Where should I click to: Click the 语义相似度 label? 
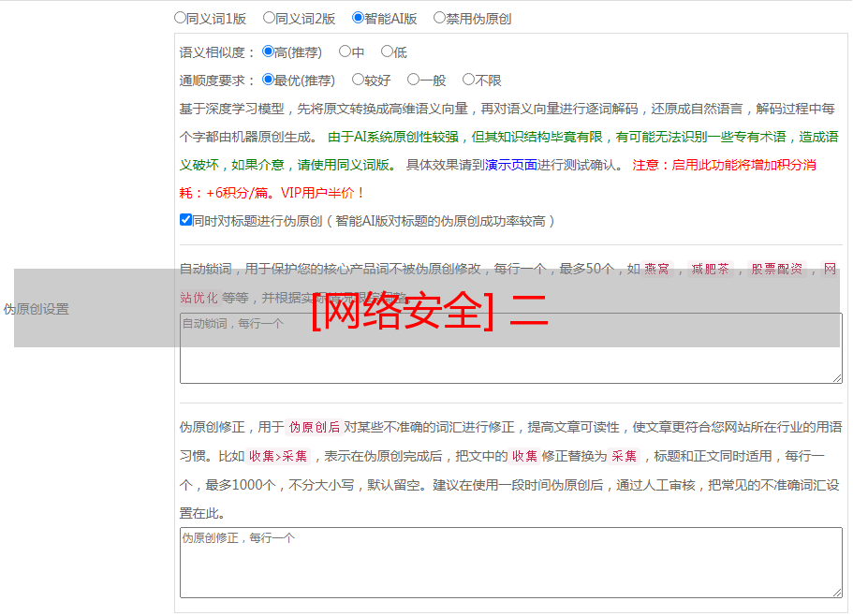pos(217,52)
